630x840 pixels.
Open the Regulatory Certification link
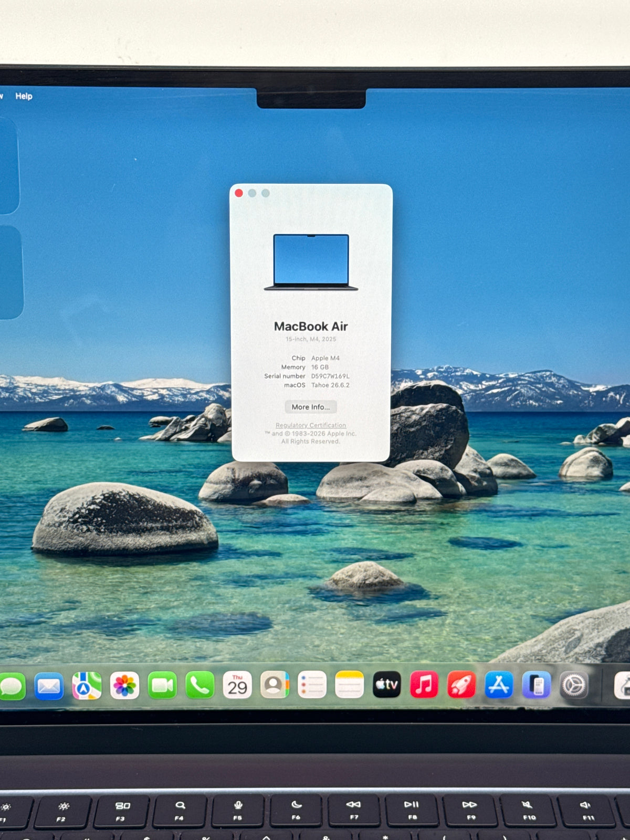(311, 425)
